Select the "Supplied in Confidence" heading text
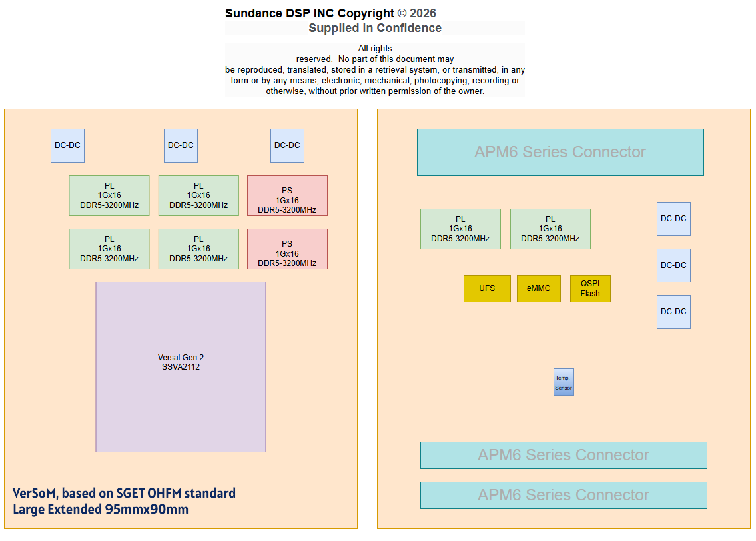 [x=375, y=28]
